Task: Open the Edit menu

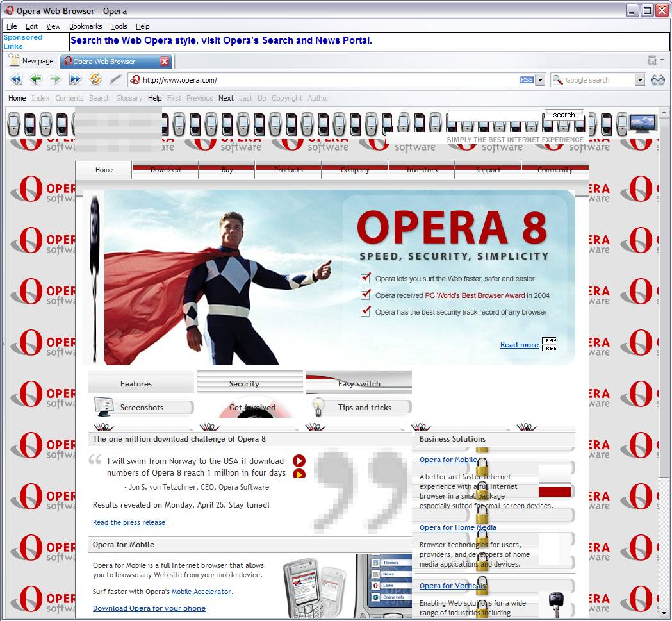Action: (x=31, y=26)
